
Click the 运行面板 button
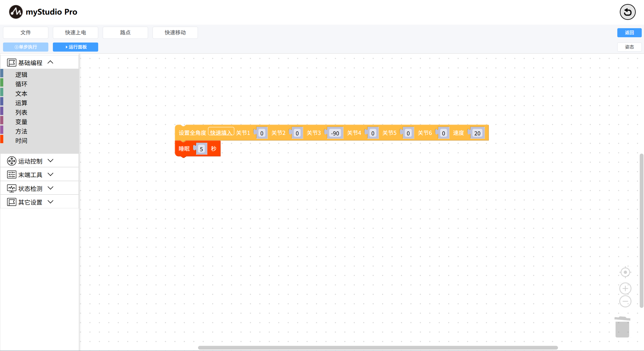pos(75,47)
